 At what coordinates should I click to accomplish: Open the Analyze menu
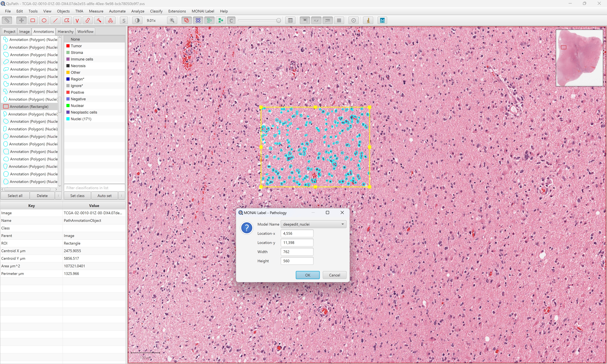[138, 11]
